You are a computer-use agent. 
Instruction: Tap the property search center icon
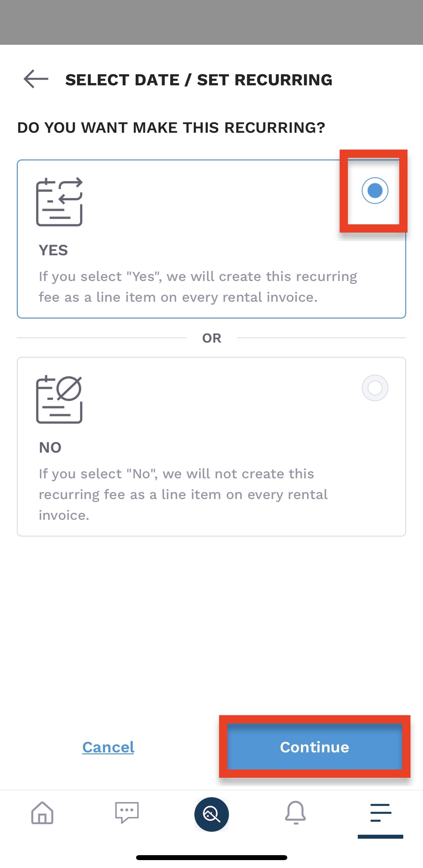(x=211, y=814)
